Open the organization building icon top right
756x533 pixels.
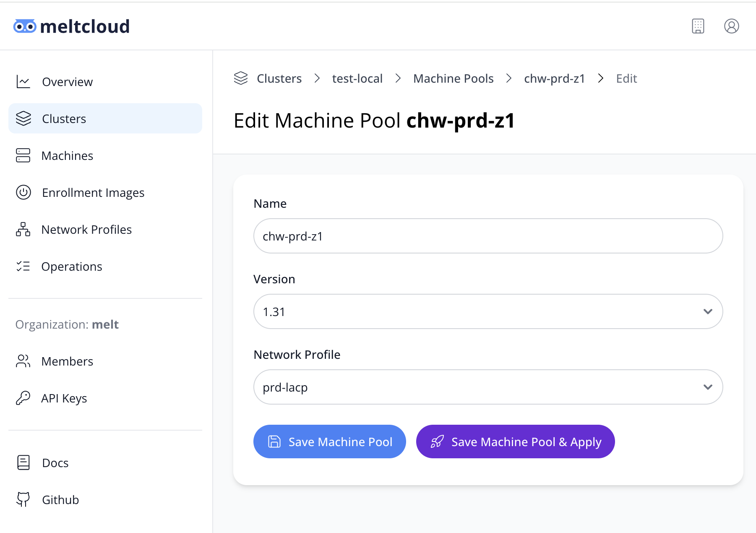click(698, 26)
